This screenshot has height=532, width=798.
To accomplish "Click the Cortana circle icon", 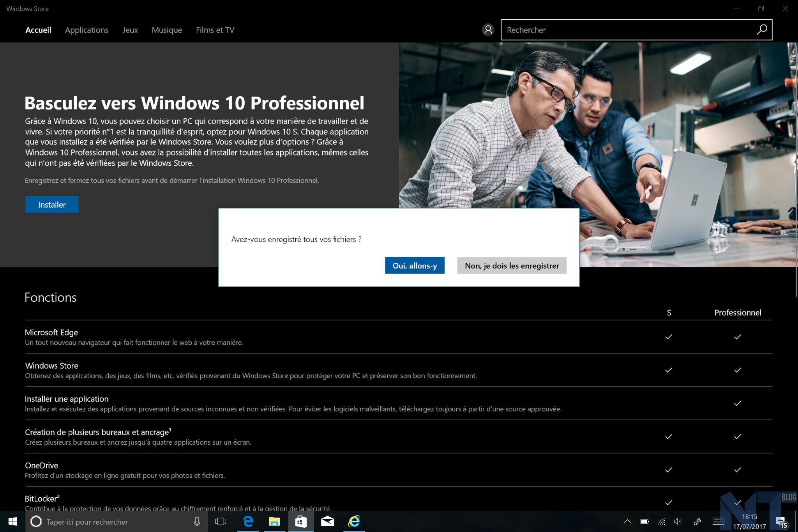I will tap(36, 521).
